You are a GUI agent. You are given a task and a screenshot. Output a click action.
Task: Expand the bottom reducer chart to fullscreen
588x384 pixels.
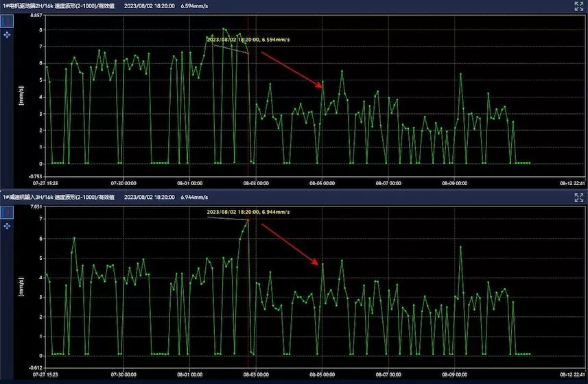[x=578, y=197]
